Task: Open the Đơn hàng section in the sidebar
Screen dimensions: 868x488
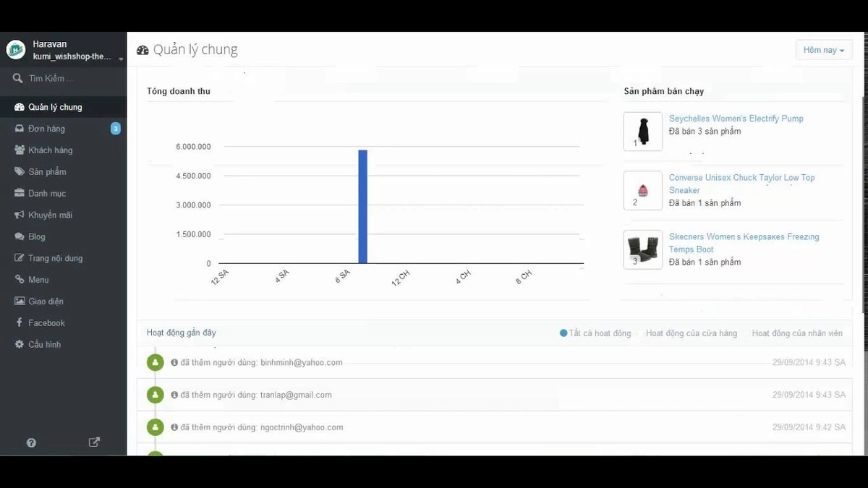Action: 43,128
